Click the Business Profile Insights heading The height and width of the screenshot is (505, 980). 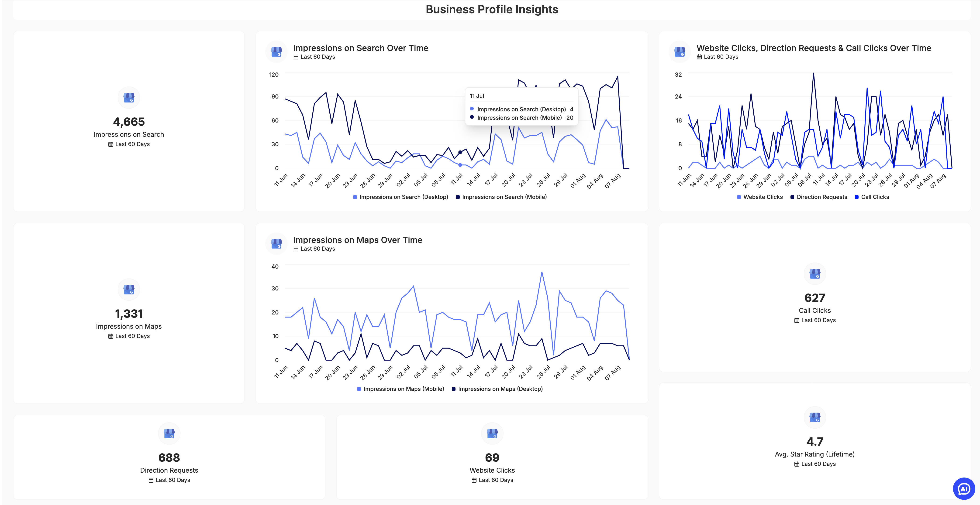tap(492, 10)
